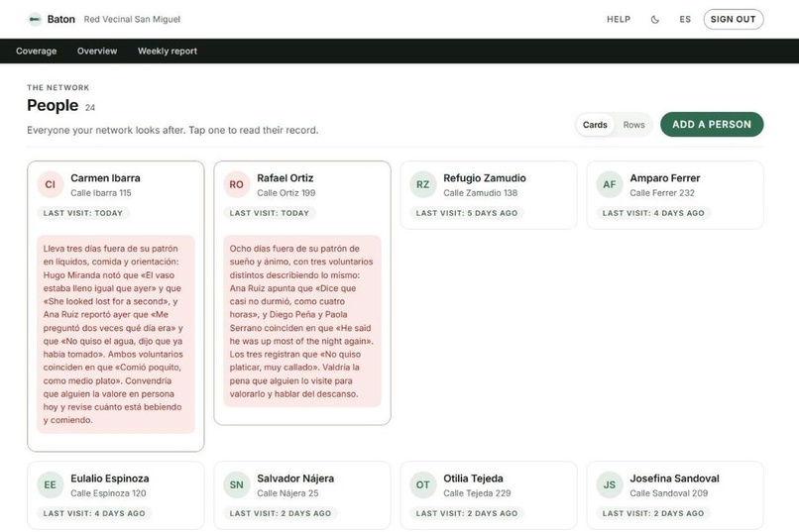Click address Calle Sandoval 209
The image size is (799, 532).
pos(668,493)
